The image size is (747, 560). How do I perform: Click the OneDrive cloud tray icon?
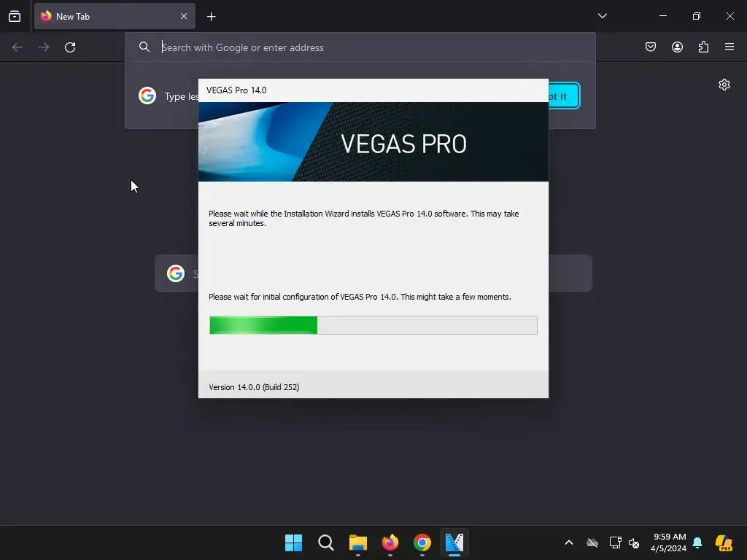coord(592,542)
